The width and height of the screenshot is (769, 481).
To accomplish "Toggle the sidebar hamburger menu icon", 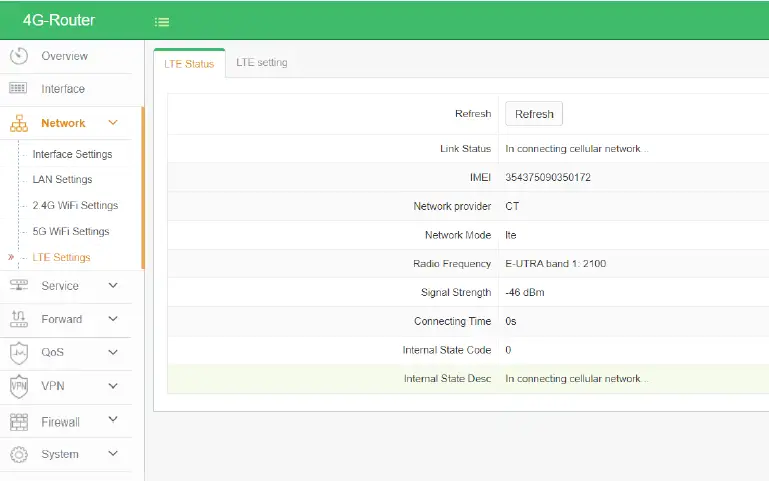I will tap(162, 22).
